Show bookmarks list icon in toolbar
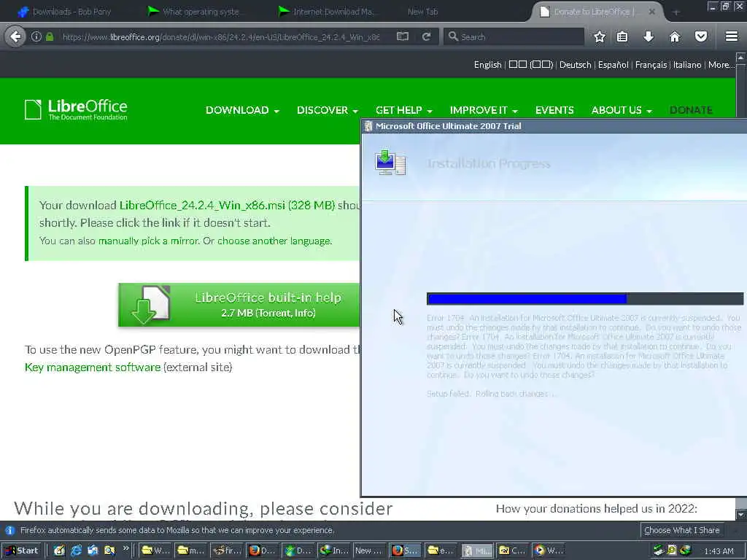 622,36
